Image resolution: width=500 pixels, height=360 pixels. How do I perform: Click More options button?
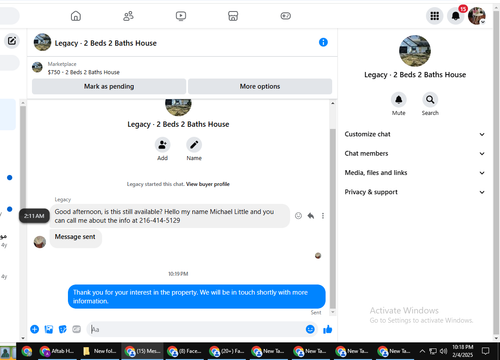pos(260,86)
